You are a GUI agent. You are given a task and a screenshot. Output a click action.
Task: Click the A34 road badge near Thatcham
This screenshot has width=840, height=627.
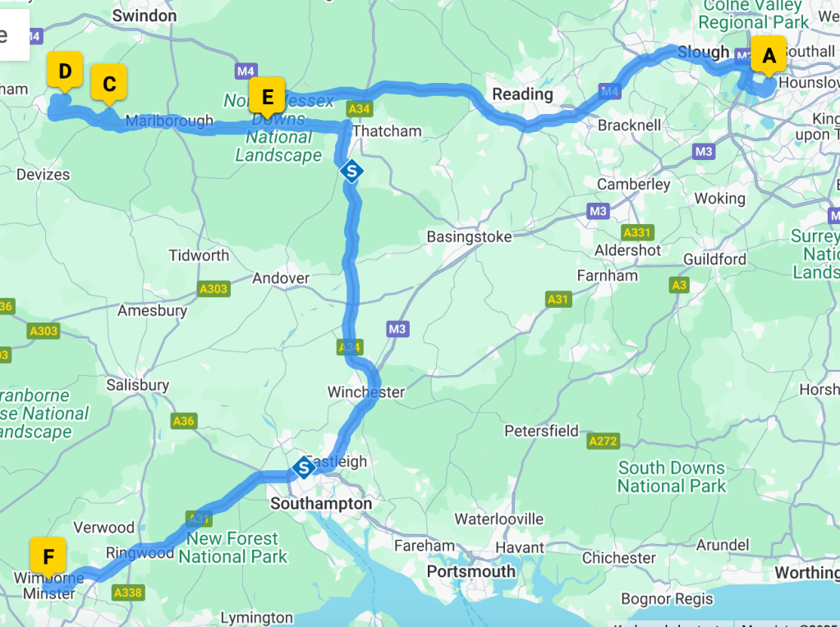click(x=359, y=109)
